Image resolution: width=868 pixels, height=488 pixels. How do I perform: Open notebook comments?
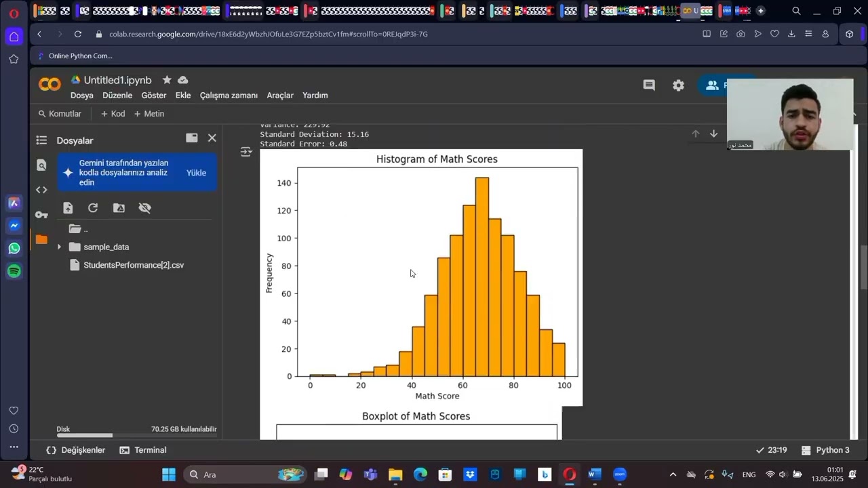(649, 85)
